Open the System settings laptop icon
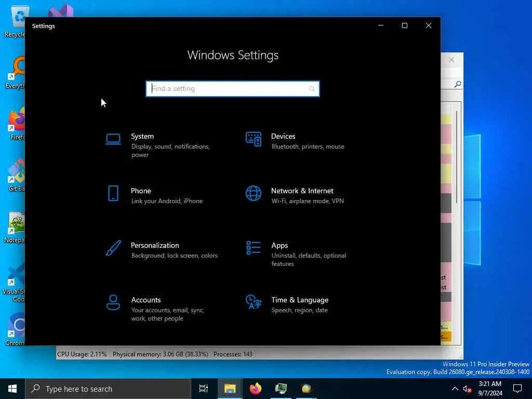The height and width of the screenshot is (399, 532). (x=113, y=139)
